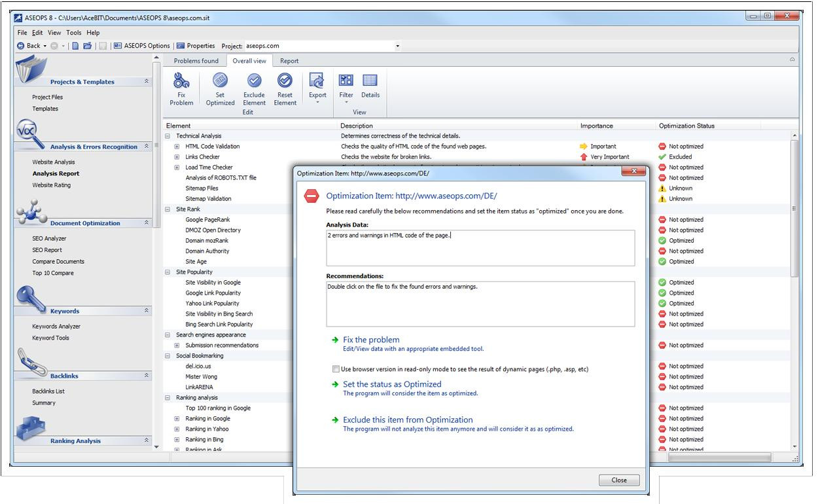Click the Not optimized icon for HTML Code Validation
This screenshot has height=504, width=818.
click(662, 147)
